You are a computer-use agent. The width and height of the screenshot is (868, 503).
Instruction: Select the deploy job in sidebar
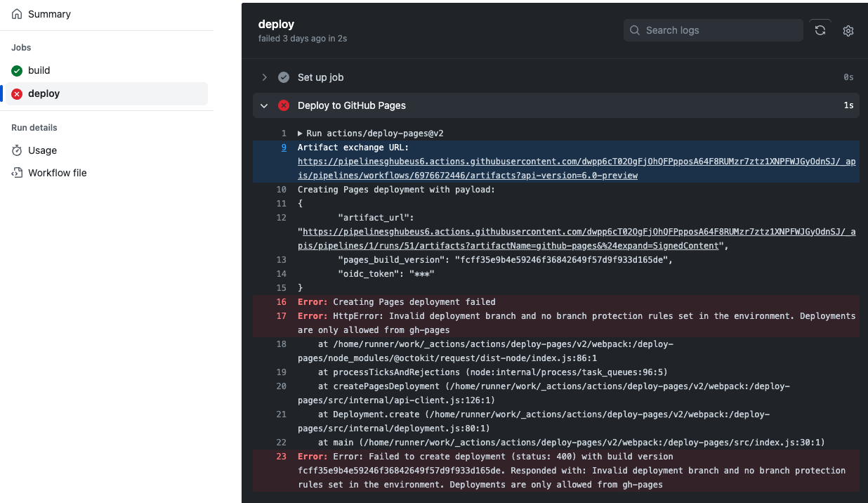click(44, 94)
